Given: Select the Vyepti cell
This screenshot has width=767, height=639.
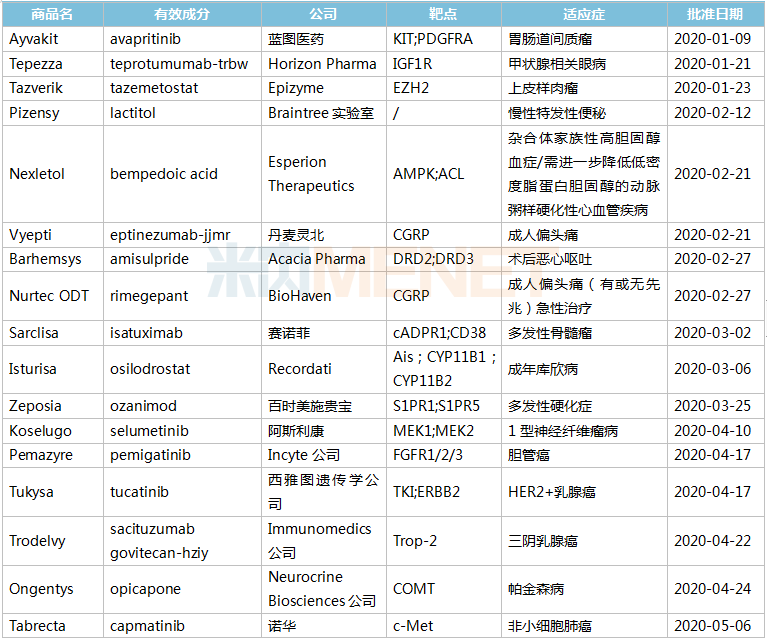Looking at the screenshot, I should point(53,235).
